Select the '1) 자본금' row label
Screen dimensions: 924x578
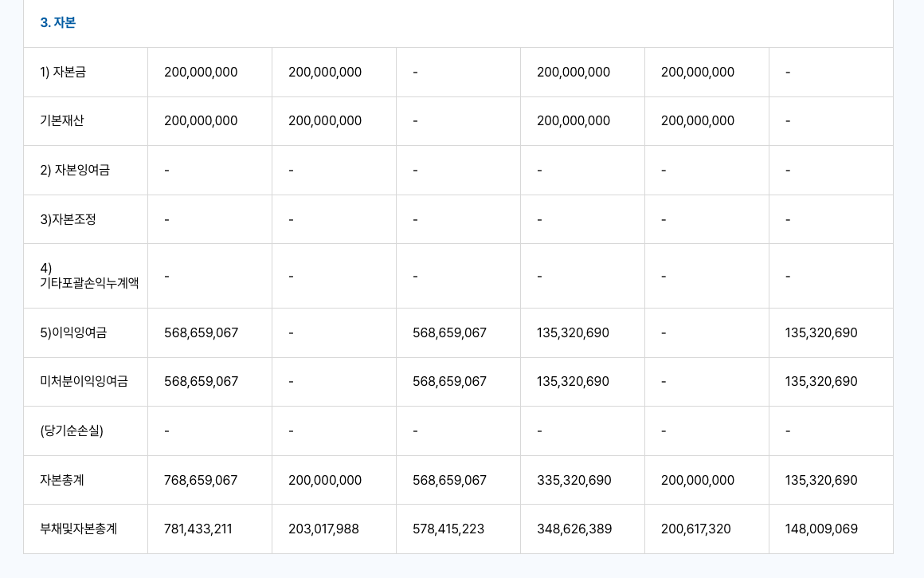tap(63, 73)
